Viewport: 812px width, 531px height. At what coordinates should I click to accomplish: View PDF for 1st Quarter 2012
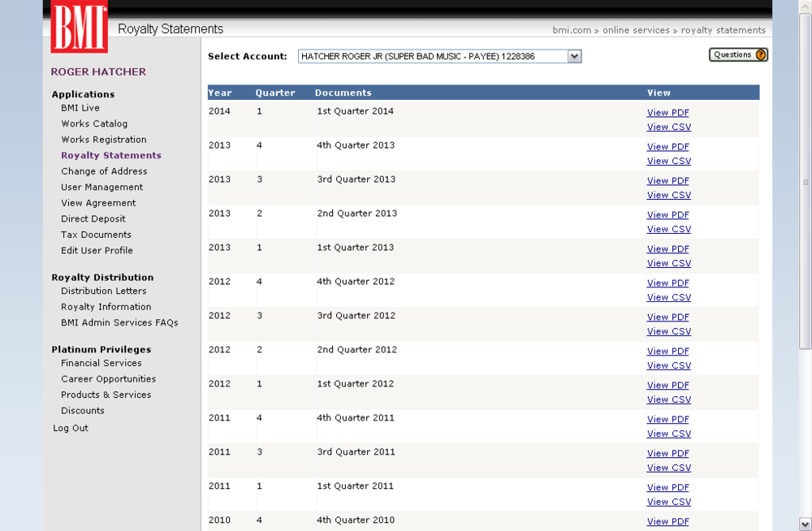pos(668,386)
